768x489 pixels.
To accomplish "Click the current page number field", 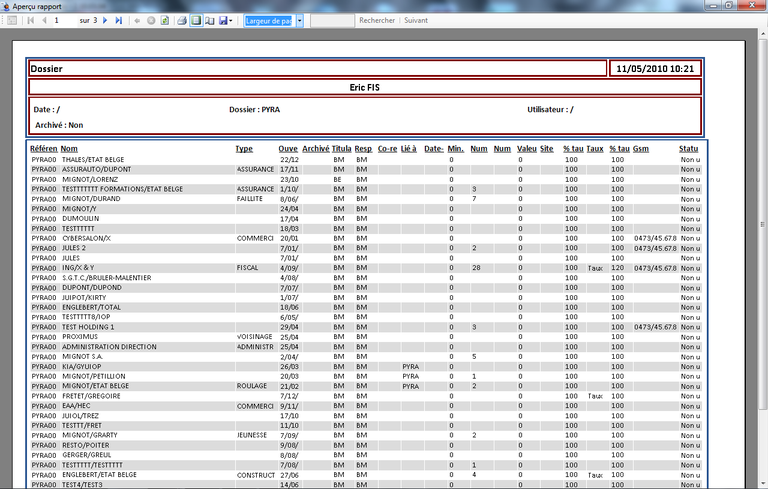I will [x=62, y=20].
